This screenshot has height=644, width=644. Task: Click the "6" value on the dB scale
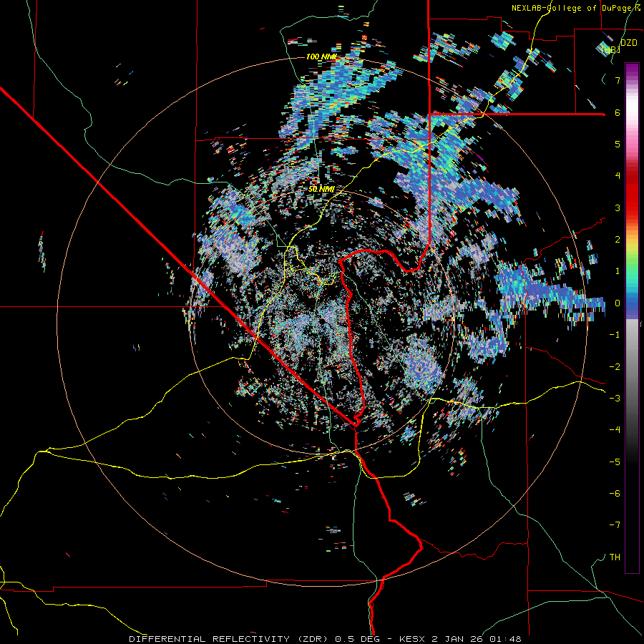[x=618, y=112]
